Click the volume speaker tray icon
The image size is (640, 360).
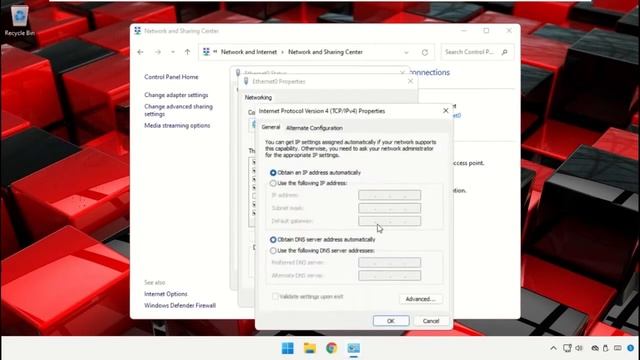pos(579,348)
